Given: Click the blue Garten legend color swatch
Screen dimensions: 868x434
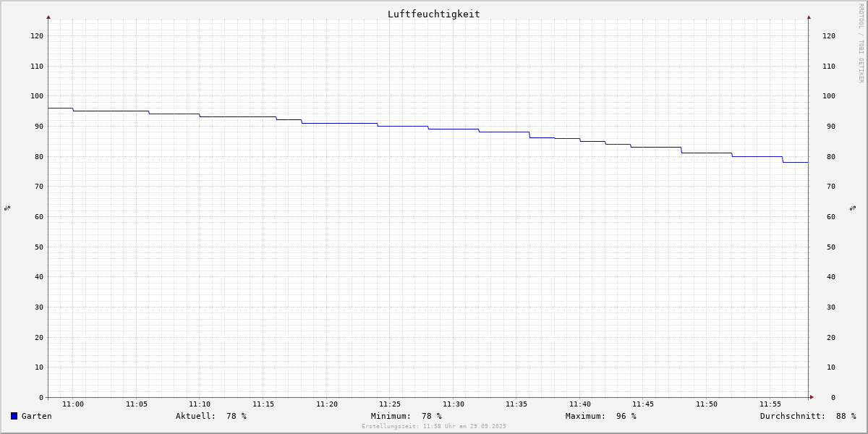Looking at the screenshot, I should (14, 416).
